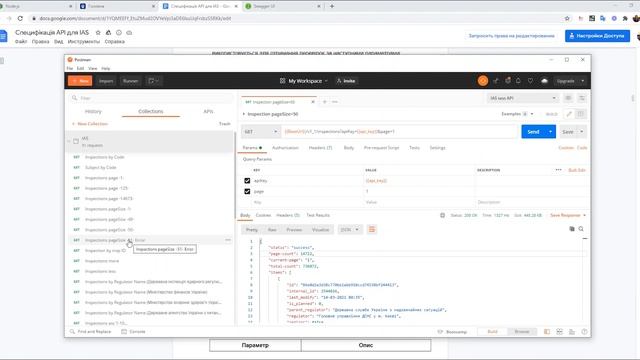Screen dimensions: 640x360
Task: Click the help question icon in bottom bar
Action: pyautogui.click(x=584, y=331)
